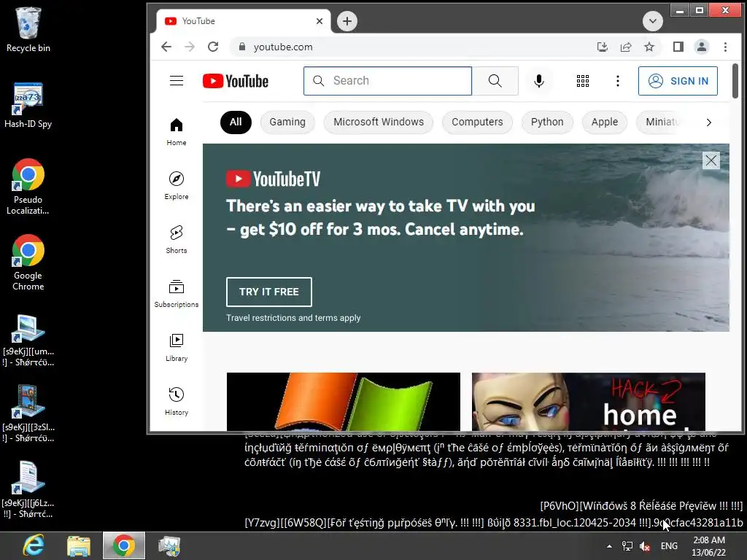Click the page vertical scrollbar thumb
Image resolution: width=747 pixels, height=560 pixels.
pos(735,81)
